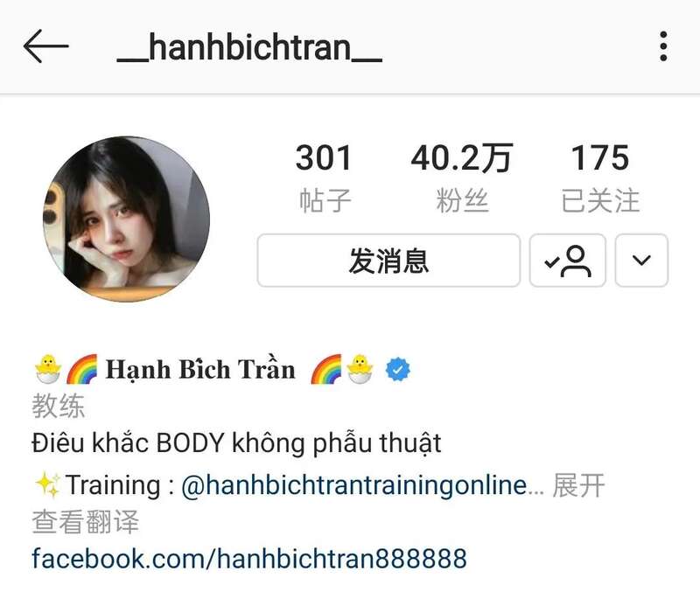This screenshot has height=592, width=700.
Task: Open the 175 following list
Action: point(600,178)
